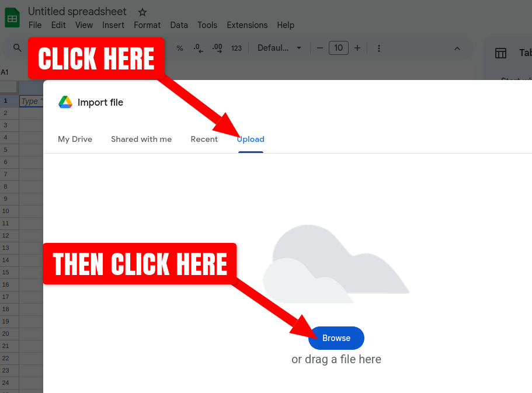The image size is (532, 393).
Task: Open the Default font dropdown
Action: pos(279,48)
